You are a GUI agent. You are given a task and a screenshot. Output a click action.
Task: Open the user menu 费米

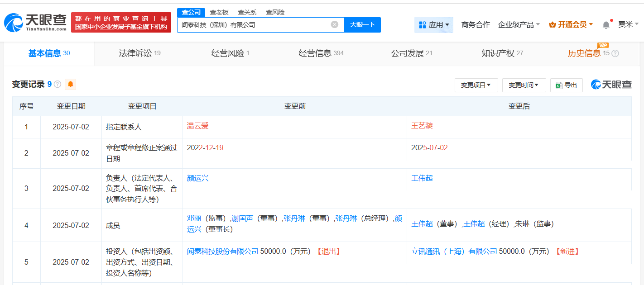[628, 24]
